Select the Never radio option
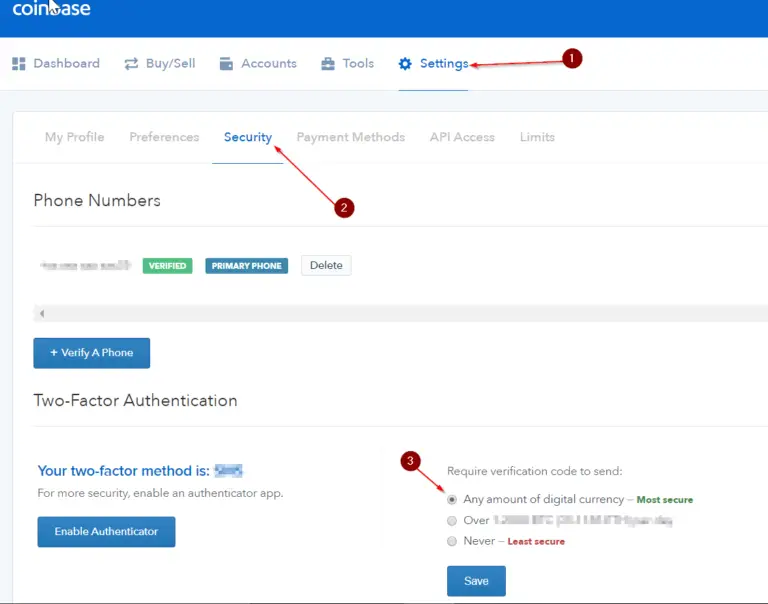 (452, 541)
